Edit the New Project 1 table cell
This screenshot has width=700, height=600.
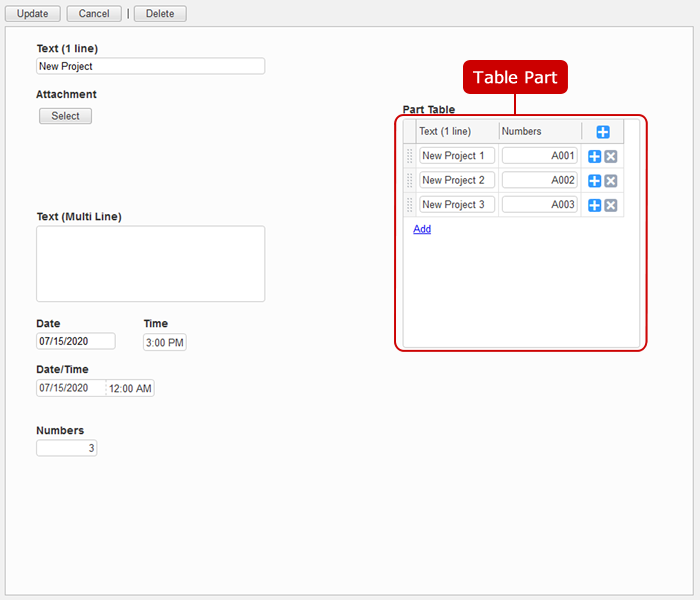tap(457, 156)
